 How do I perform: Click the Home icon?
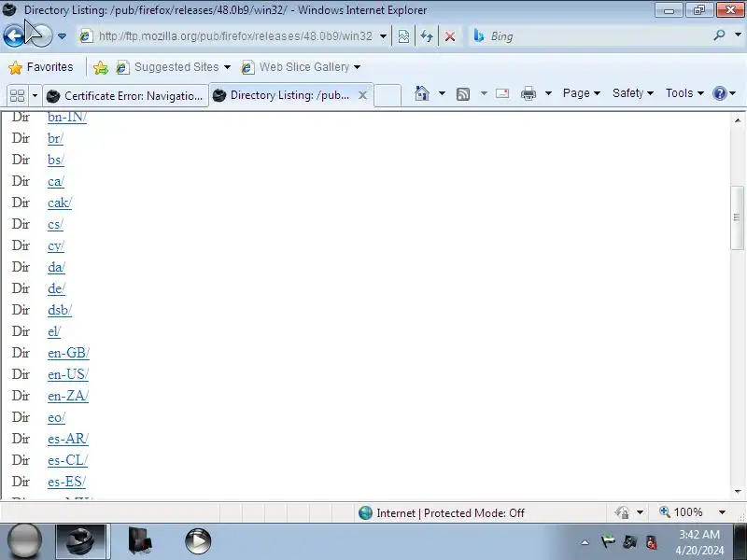[422, 93]
